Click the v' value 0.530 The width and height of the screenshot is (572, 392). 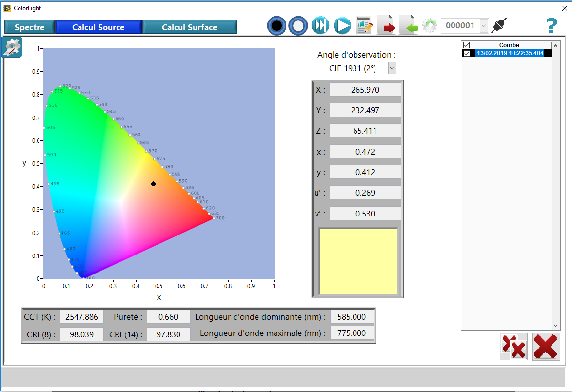tap(365, 214)
